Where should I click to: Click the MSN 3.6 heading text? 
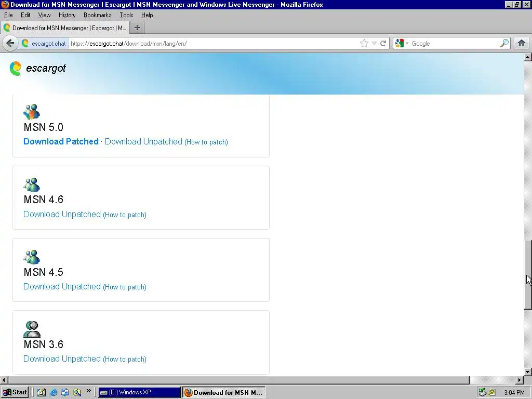(x=44, y=344)
